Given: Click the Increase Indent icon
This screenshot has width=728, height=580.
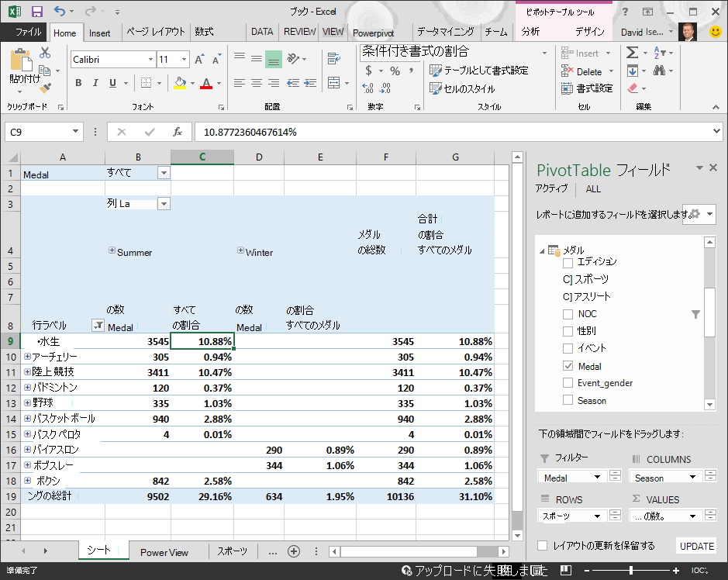Looking at the screenshot, I should click(310, 83).
